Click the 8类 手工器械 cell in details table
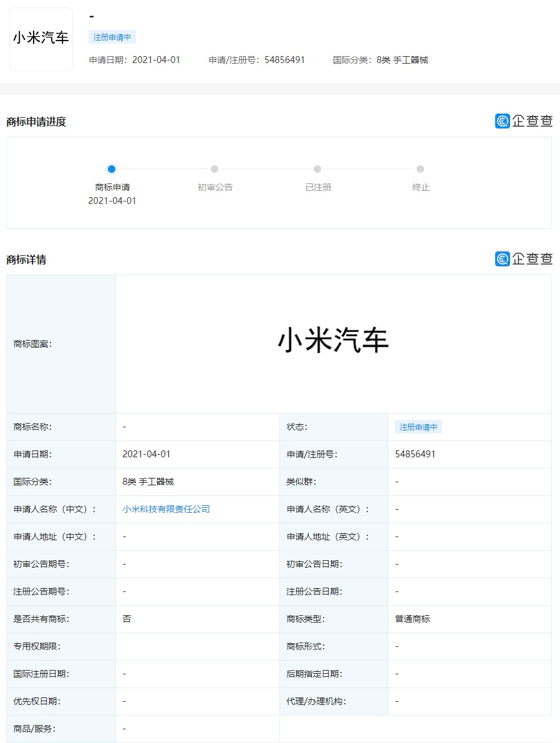560x743 pixels. [x=148, y=482]
